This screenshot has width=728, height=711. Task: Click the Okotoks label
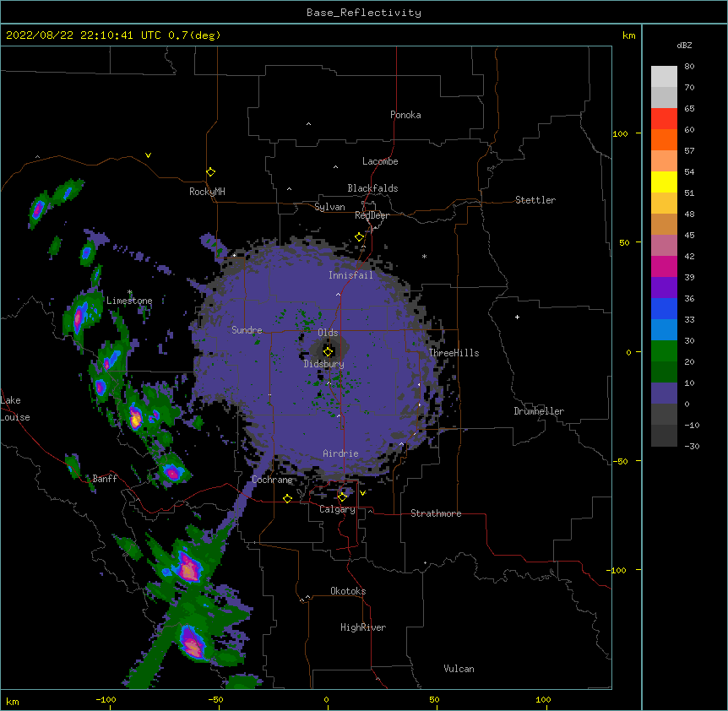pos(348,591)
